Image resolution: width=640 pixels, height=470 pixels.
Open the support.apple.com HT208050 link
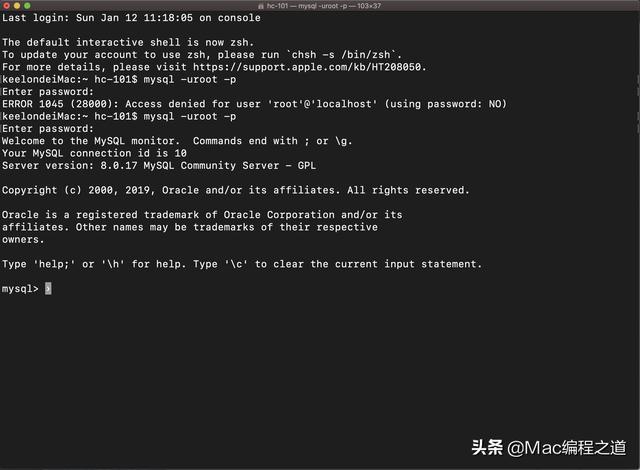click(308, 67)
